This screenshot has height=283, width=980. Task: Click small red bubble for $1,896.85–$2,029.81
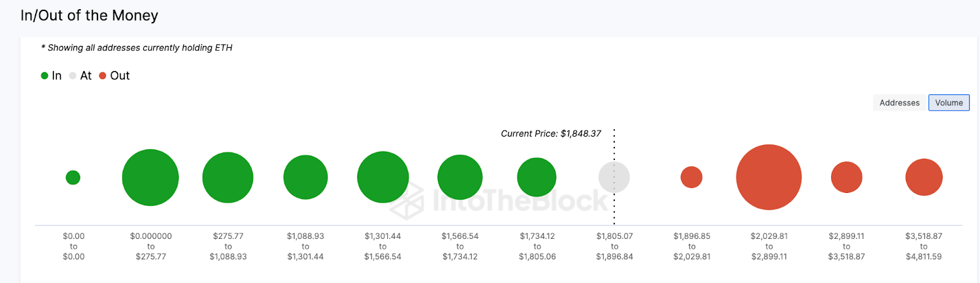point(692,177)
